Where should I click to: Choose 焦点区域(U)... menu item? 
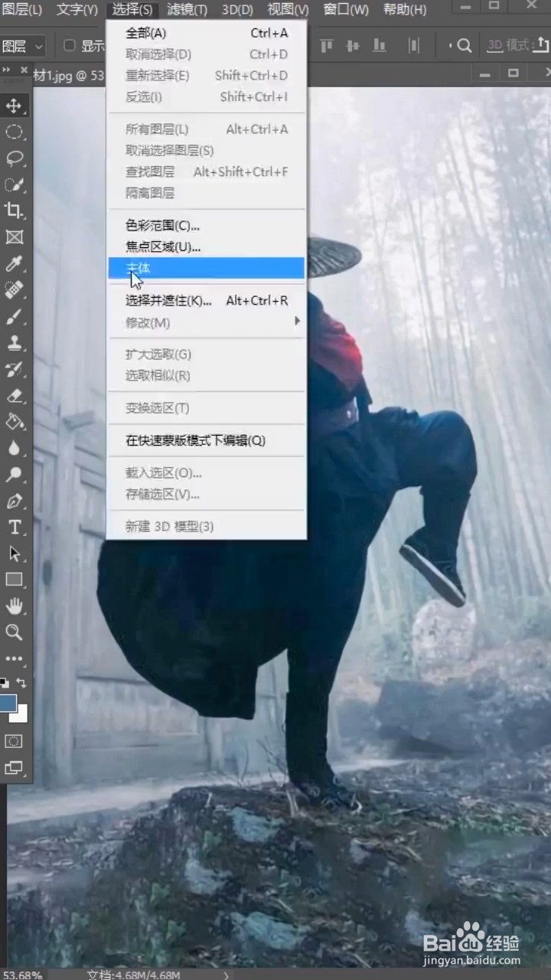[206, 247]
